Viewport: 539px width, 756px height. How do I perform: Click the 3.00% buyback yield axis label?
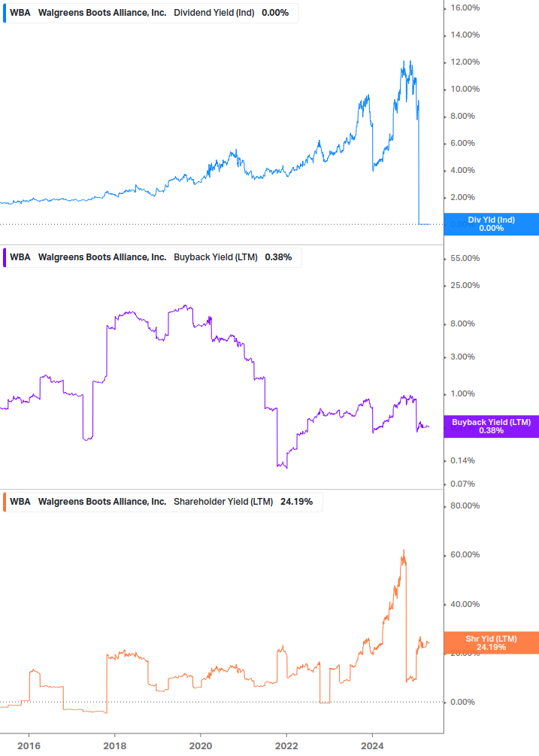[x=462, y=357]
